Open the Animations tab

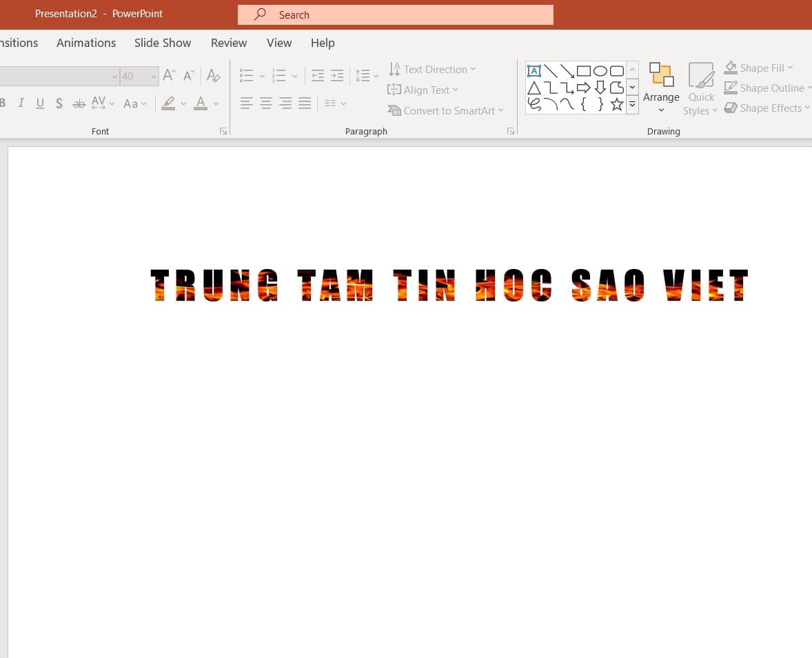pos(86,43)
